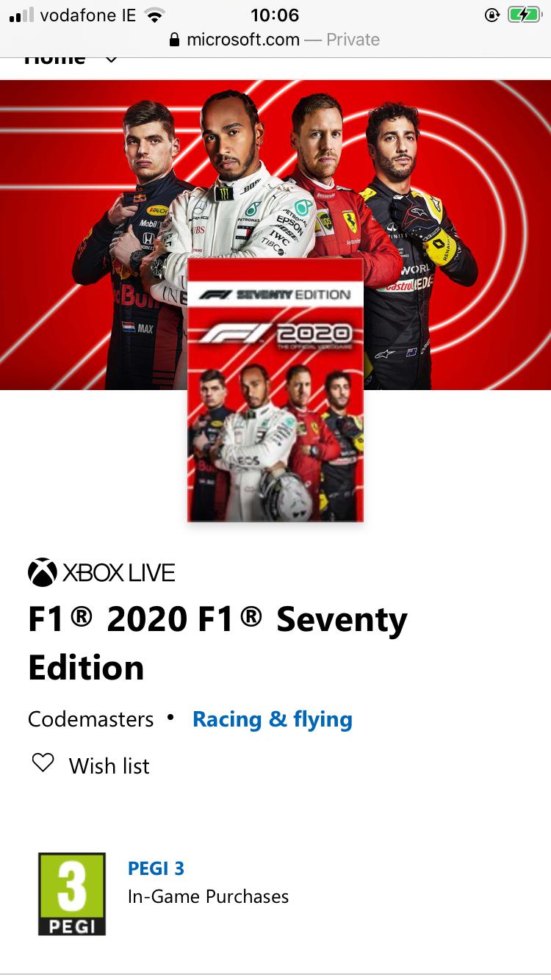
Task: Open the PEGI 3 rating link
Action: tap(156, 868)
